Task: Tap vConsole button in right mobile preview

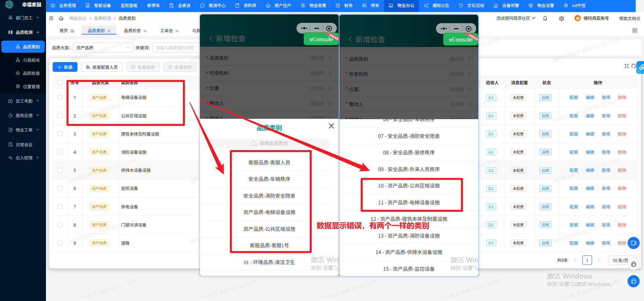Action: (461, 40)
